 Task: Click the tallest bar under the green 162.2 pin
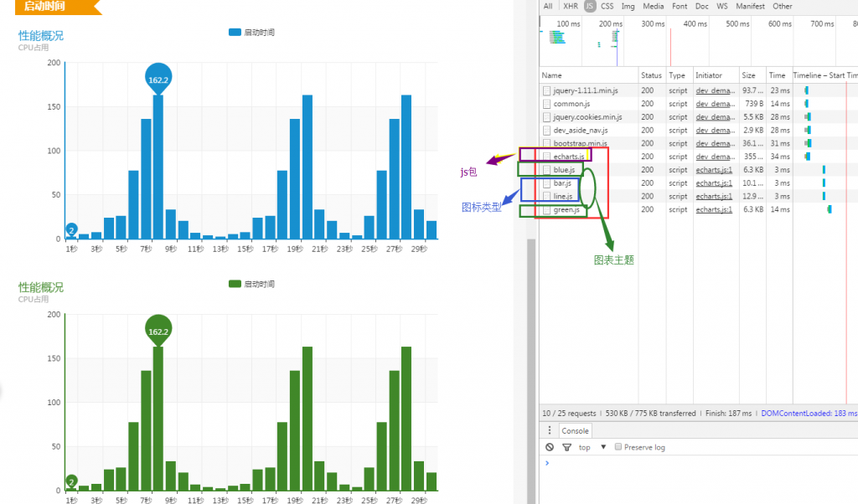tap(158, 419)
